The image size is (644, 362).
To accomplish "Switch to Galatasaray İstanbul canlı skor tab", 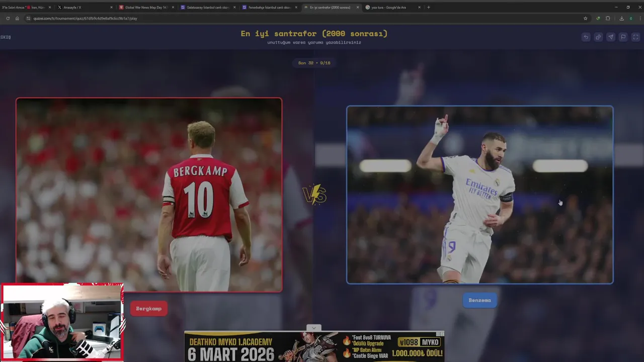I will pyautogui.click(x=208, y=8).
